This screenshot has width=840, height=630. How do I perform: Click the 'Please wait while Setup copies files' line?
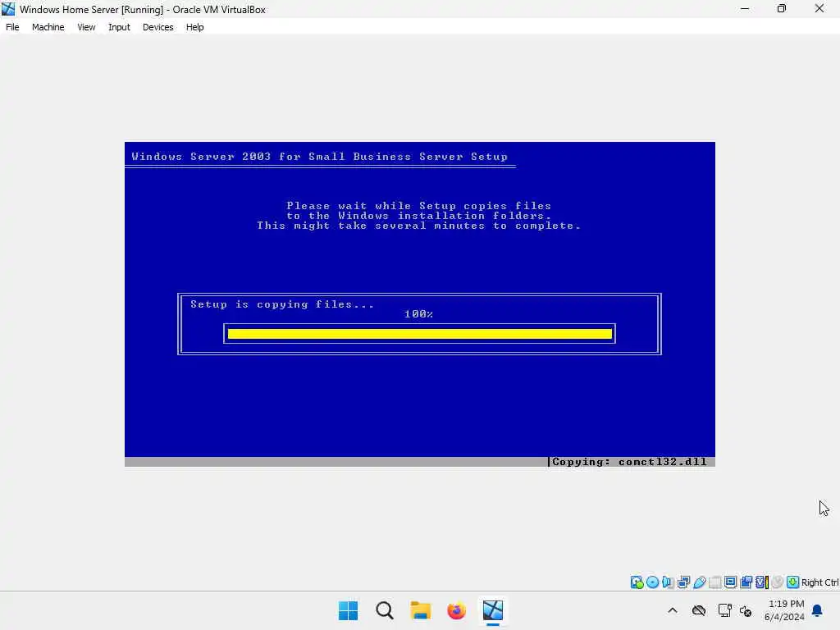[x=419, y=206]
